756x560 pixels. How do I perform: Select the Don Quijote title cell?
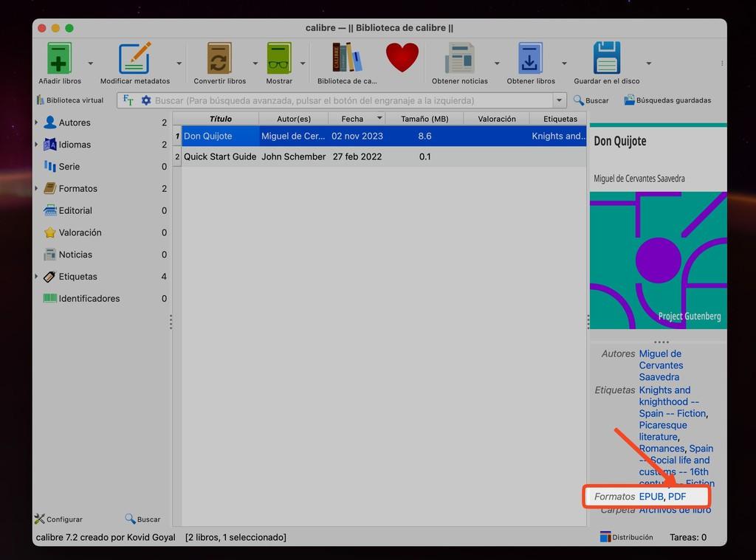[x=220, y=136]
